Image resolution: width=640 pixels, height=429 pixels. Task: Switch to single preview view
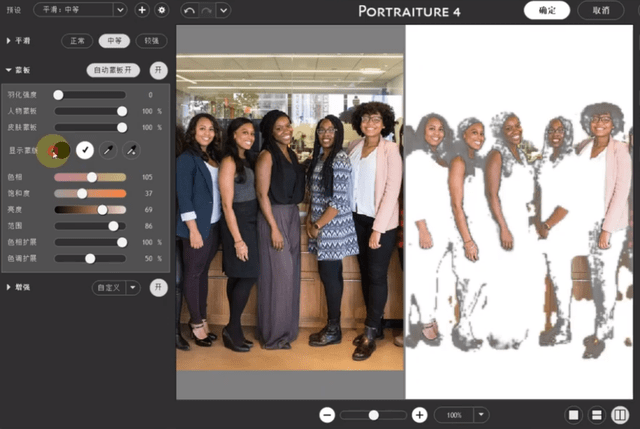pos(573,415)
